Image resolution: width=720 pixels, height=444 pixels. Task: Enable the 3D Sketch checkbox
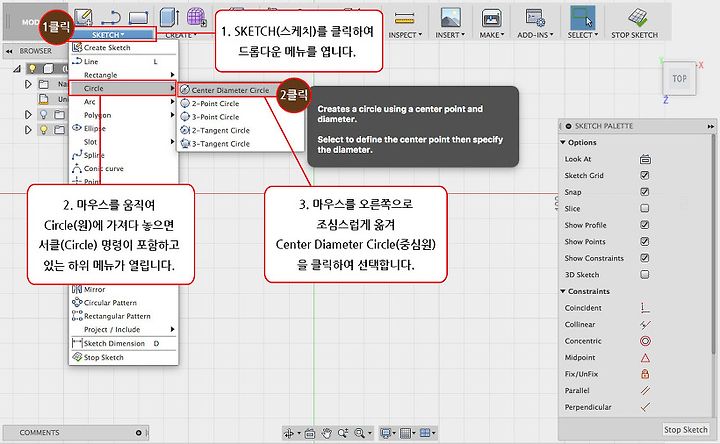click(x=645, y=275)
